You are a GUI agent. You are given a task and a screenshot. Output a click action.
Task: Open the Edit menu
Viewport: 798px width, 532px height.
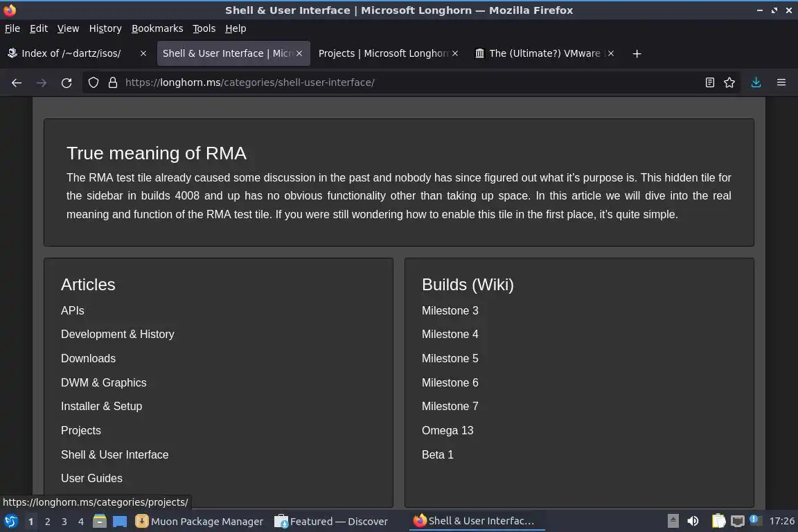(x=39, y=28)
